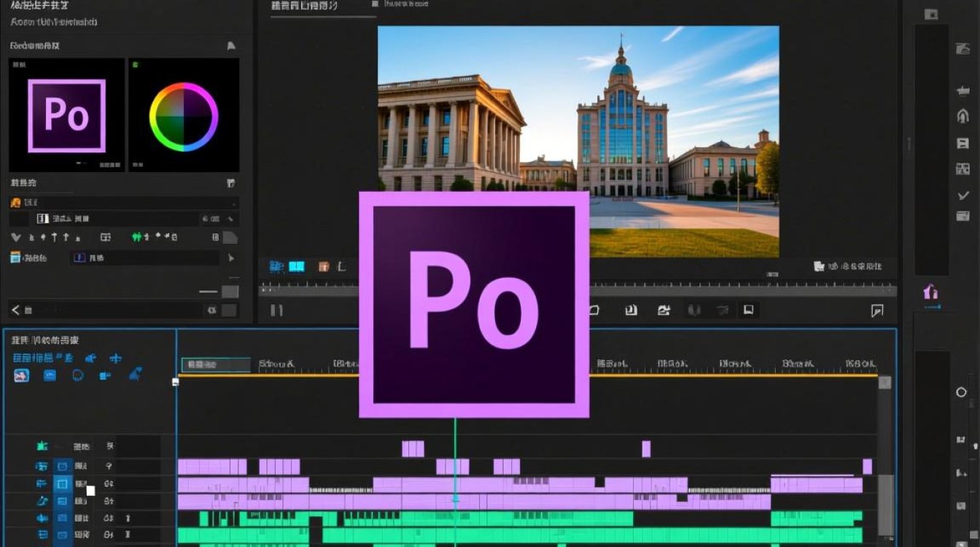Click the timeline's vertical scrollbar

(885, 459)
